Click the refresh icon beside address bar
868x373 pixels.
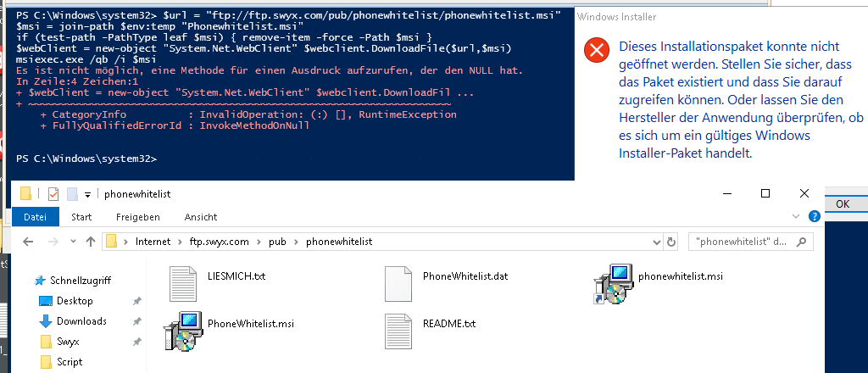(671, 242)
